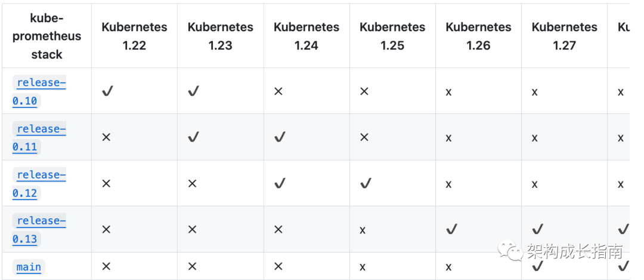The image size is (644, 280).
Task: Open the release-0.11 link
Action: click(39, 137)
